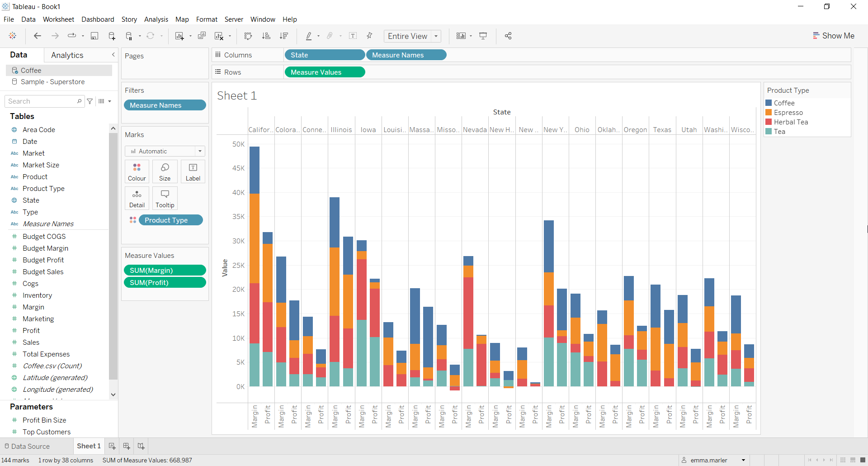The height and width of the screenshot is (466, 868).
Task: Open a new worksheet from the toolbar
Action: (180, 36)
